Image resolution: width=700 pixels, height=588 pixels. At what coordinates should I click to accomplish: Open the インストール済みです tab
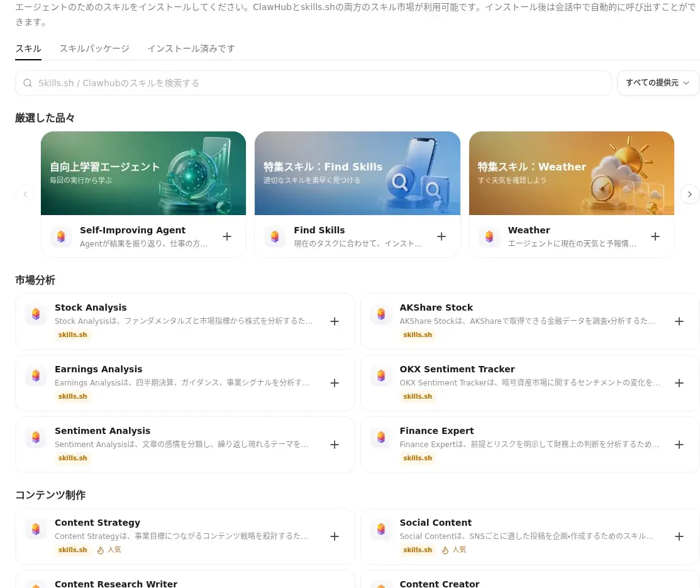[191, 48]
